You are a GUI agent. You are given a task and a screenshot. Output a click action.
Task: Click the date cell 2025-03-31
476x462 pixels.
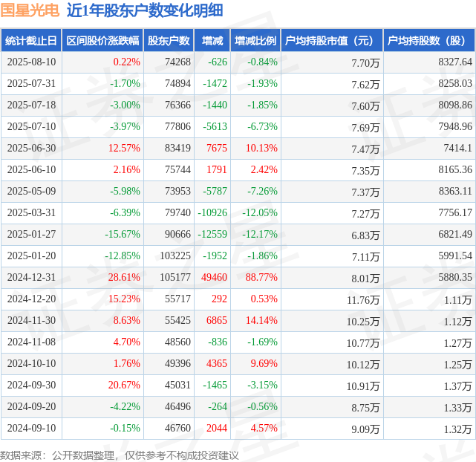(x=32, y=212)
